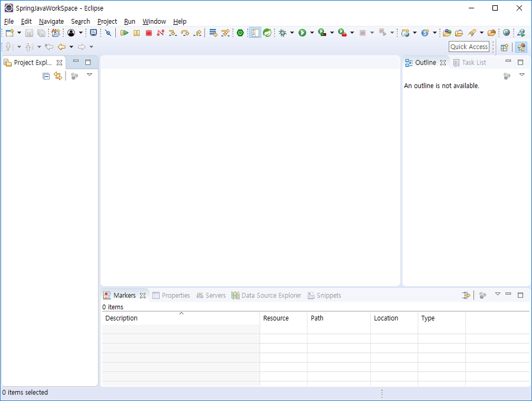
Task: Open the Search menu
Action: [x=80, y=21]
